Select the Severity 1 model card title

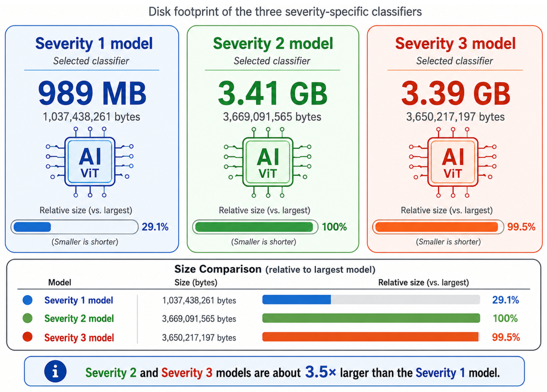(94, 44)
